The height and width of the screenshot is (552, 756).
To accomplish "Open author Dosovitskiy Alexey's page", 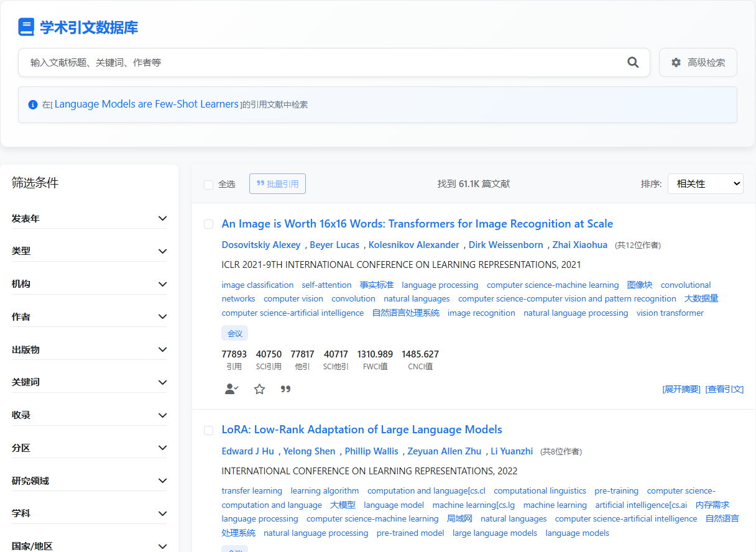I will (x=260, y=245).
